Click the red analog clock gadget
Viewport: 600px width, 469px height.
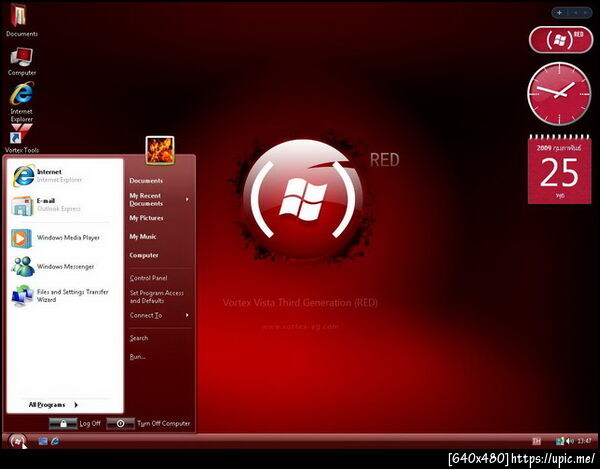tap(559, 94)
